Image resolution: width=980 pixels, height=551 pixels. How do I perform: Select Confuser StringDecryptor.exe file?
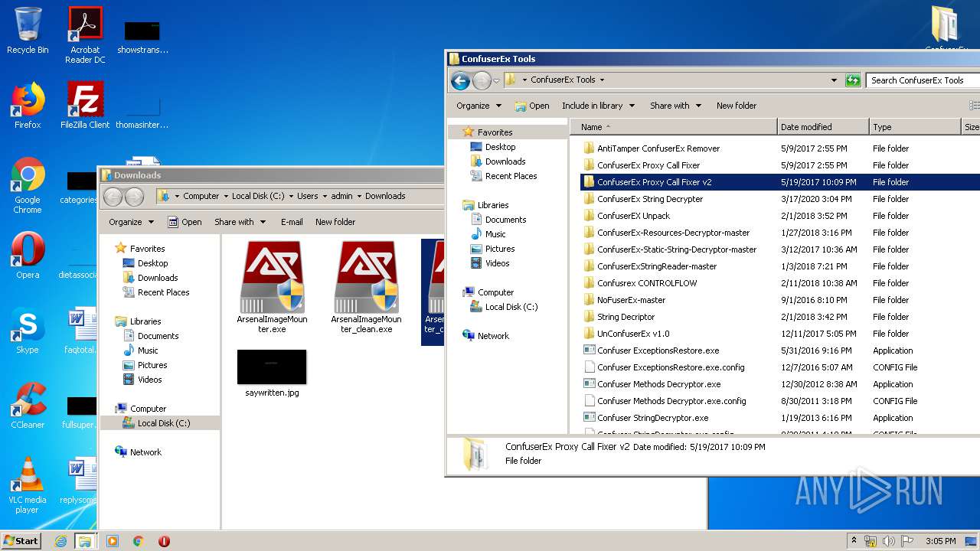click(652, 418)
